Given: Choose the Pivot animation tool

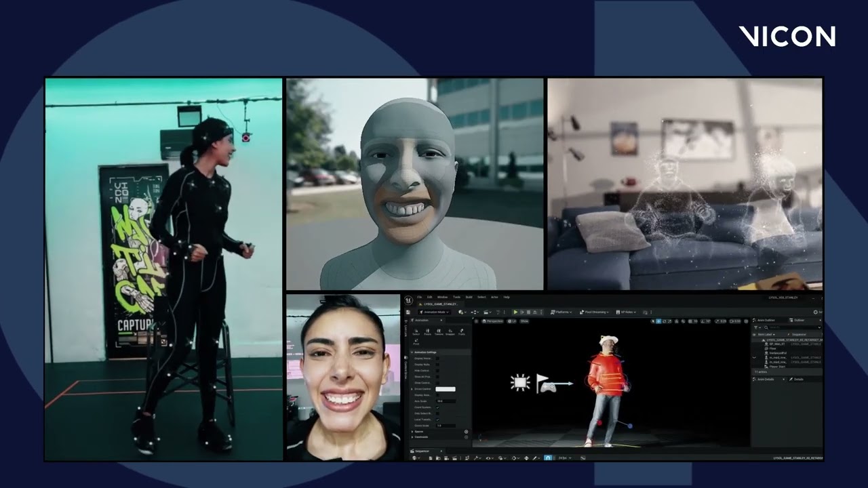Looking at the screenshot, I should point(416,342).
